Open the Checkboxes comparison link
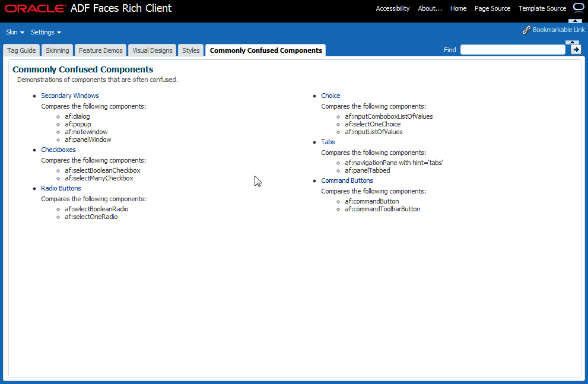Viewport: 588px width, 384px height. [x=58, y=150]
